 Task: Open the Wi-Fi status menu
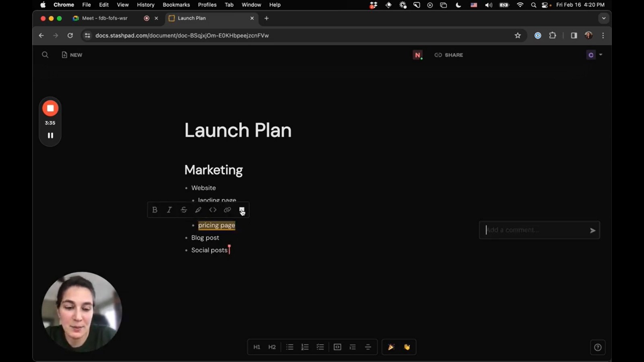(x=520, y=5)
